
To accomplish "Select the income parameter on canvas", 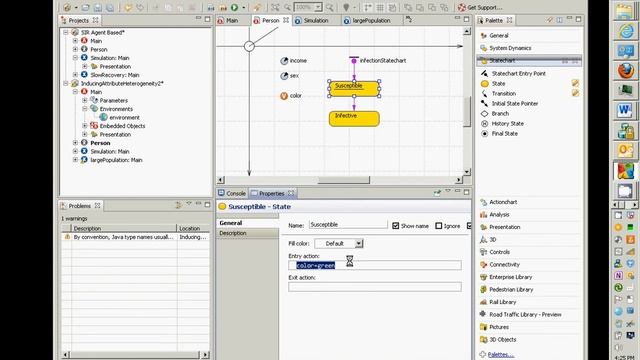I will click(x=293, y=61).
